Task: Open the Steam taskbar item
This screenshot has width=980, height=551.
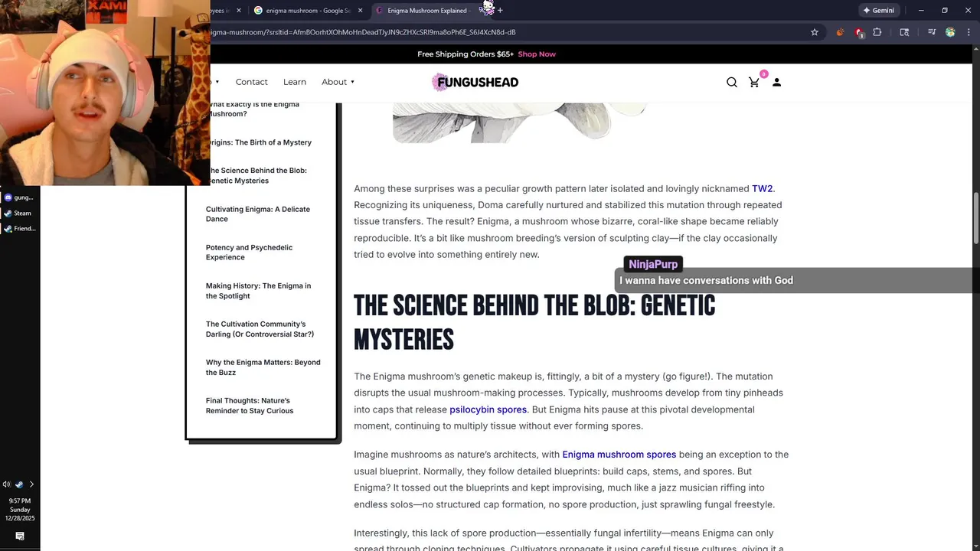Action: click(20, 214)
